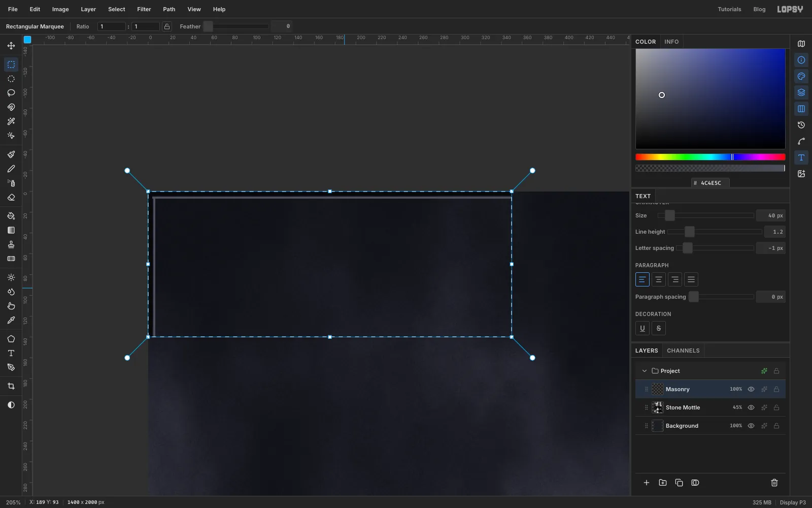Open the Blog link
This screenshot has width=812, height=508.
tap(759, 9)
